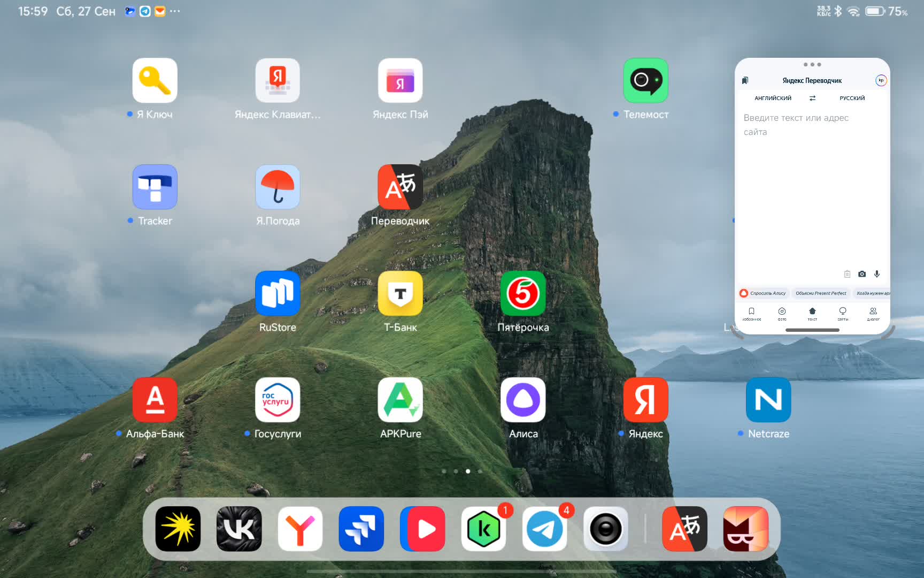Open green hexagon K app in dock
The width and height of the screenshot is (924, 578).
(483, 529)
